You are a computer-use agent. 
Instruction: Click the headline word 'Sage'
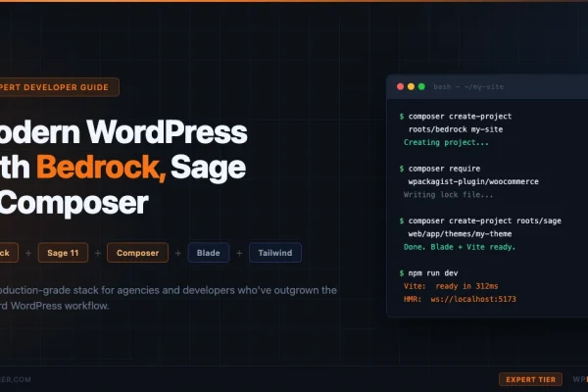(x=208, y=169)
